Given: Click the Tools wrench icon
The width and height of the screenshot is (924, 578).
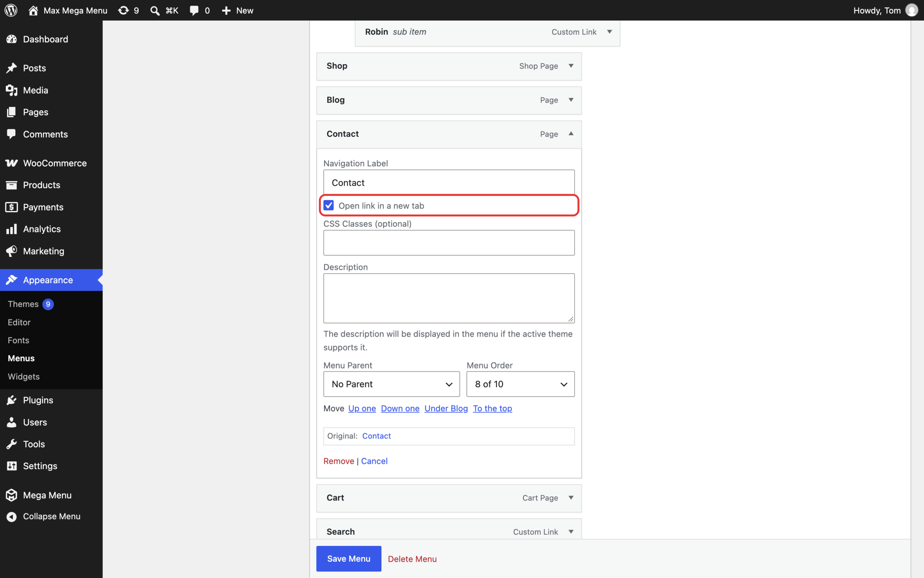Looking at the screenshot, I should [x=12, y=444].
